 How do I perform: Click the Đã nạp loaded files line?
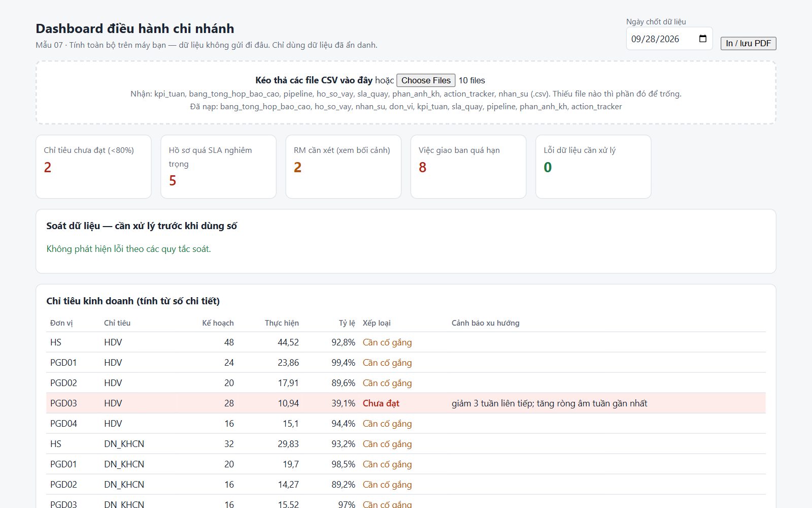tap(406, 107)
